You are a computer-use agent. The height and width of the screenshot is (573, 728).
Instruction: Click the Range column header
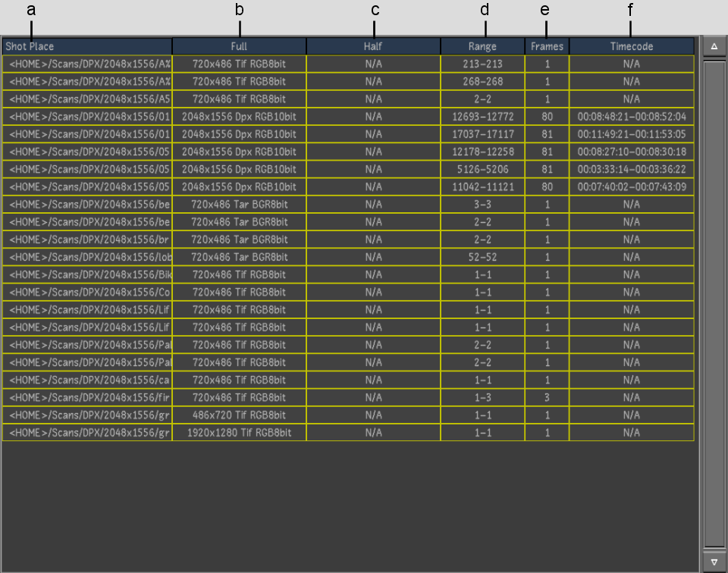point(482,46)
